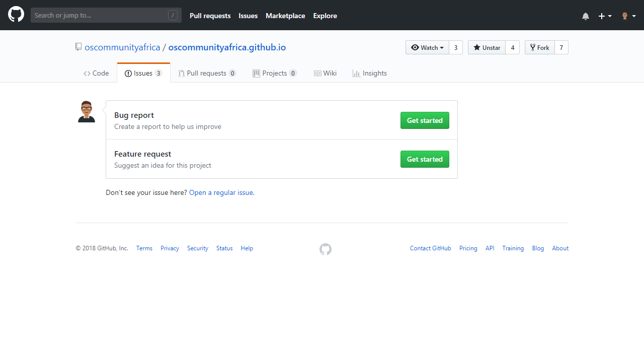Viewport: 644px width, 347px height.
Task: Open Marketplace in the top navigation
Action: (x=285, y=16)
